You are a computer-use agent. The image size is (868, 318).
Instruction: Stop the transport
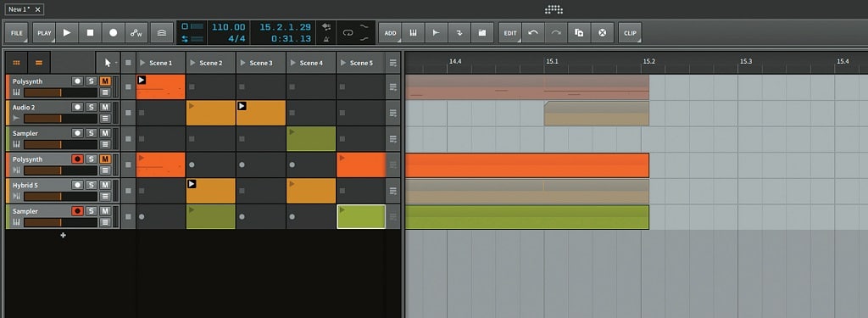(x=90, y=33)
